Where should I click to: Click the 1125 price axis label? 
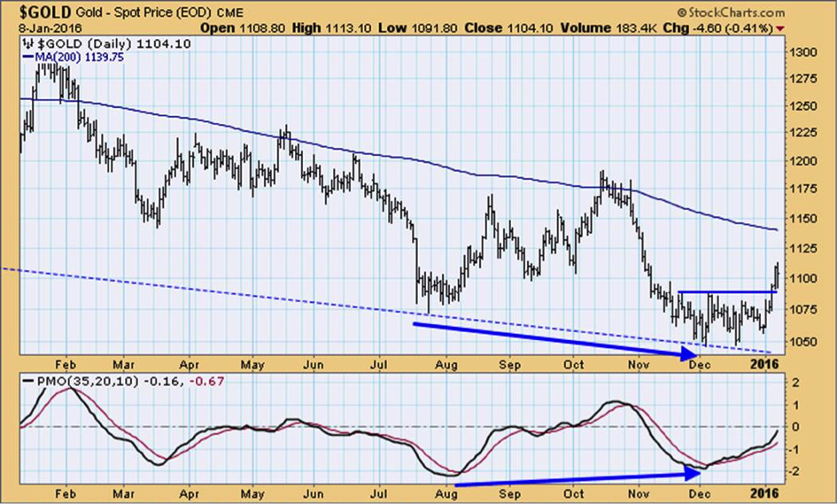[x=805, y=248]
